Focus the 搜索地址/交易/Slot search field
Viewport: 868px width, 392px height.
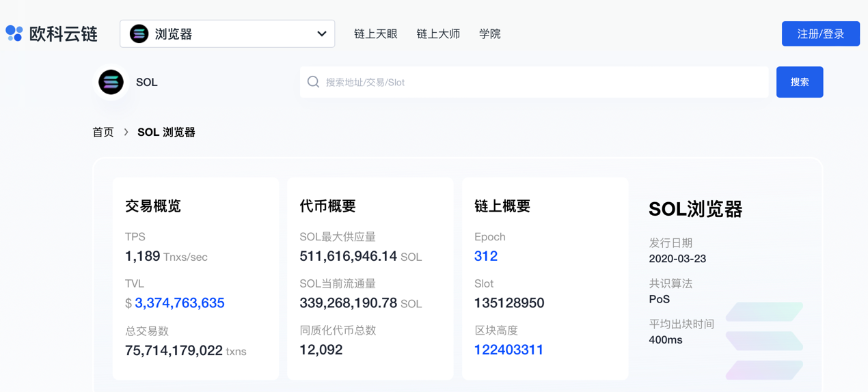(x=534, y=82)
